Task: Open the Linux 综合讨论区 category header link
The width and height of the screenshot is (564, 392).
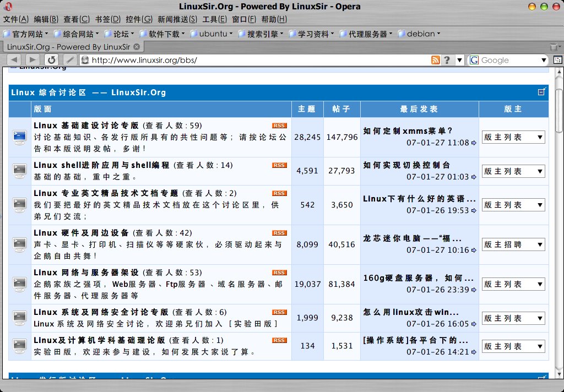Action: (89, 92)
